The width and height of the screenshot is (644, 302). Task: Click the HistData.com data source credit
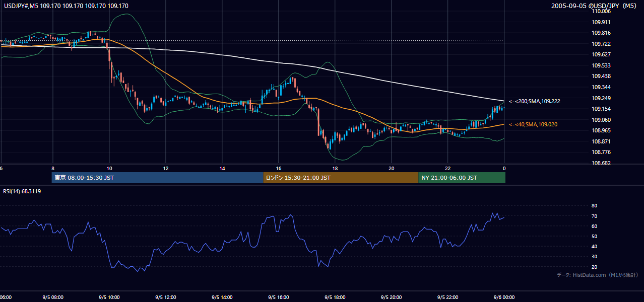tap(597, 275)
